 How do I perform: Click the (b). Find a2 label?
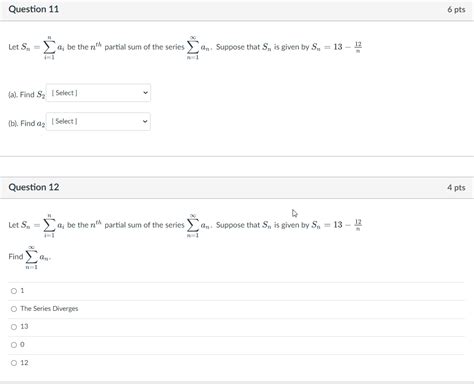[26, 123]
